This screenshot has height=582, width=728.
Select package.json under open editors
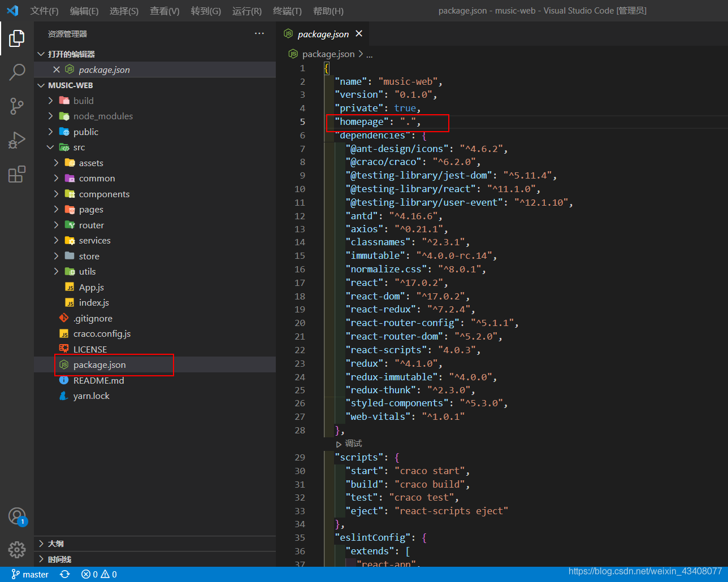[x=155, y=70]
